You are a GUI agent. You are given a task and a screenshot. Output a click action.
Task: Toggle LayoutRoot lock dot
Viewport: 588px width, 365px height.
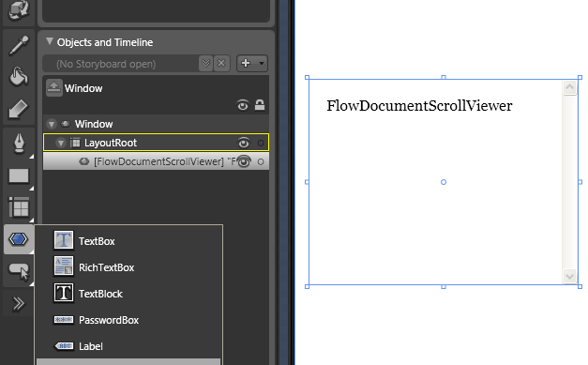point(261,143)
